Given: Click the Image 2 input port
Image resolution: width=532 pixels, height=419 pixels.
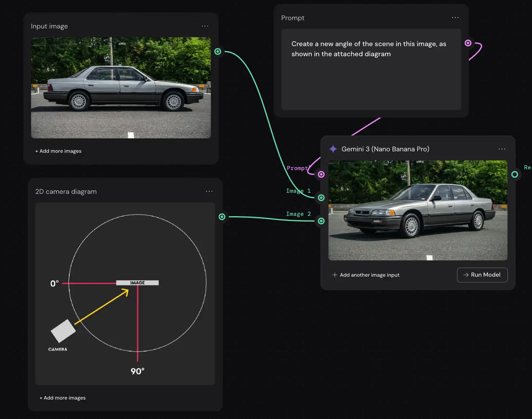Looking at the screenshot, I should [321, 221].
